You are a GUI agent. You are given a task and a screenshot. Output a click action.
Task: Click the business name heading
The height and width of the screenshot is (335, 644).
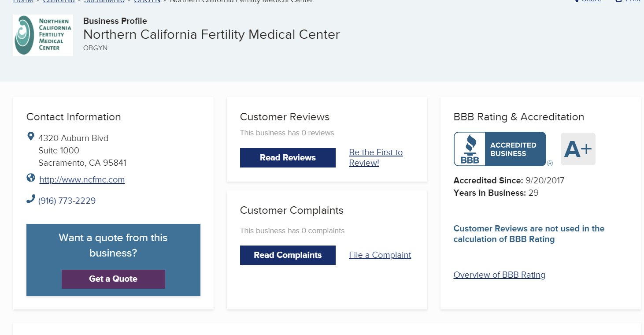[x=211, y=34]
